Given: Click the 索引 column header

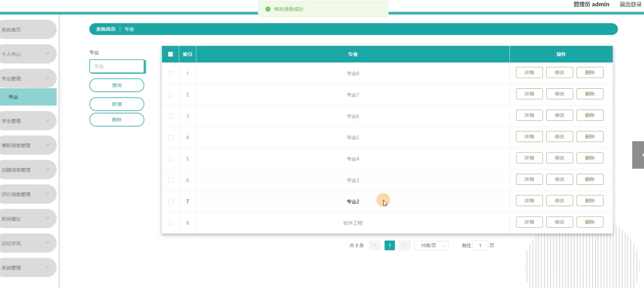Looking at the screenshot, I should (x=187, y=54).
